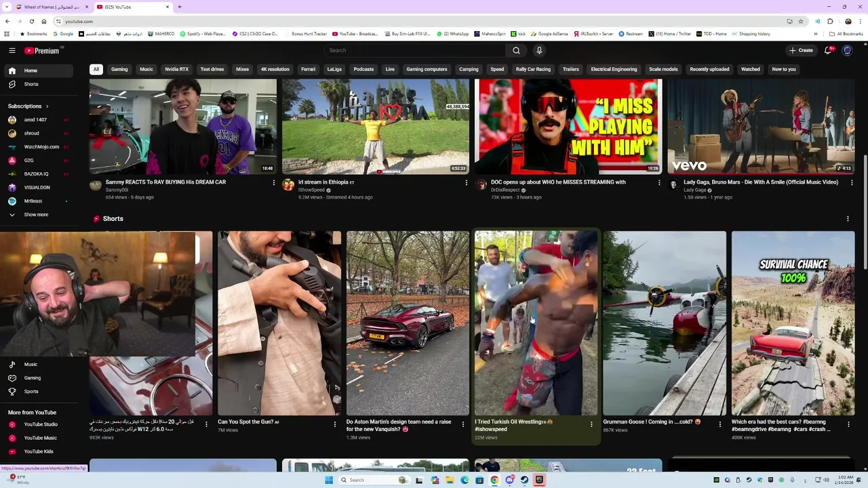The image size is (868, 488).
Task: Select the Electrical Engineering filter chip
Action: click(x=614, y=69)
